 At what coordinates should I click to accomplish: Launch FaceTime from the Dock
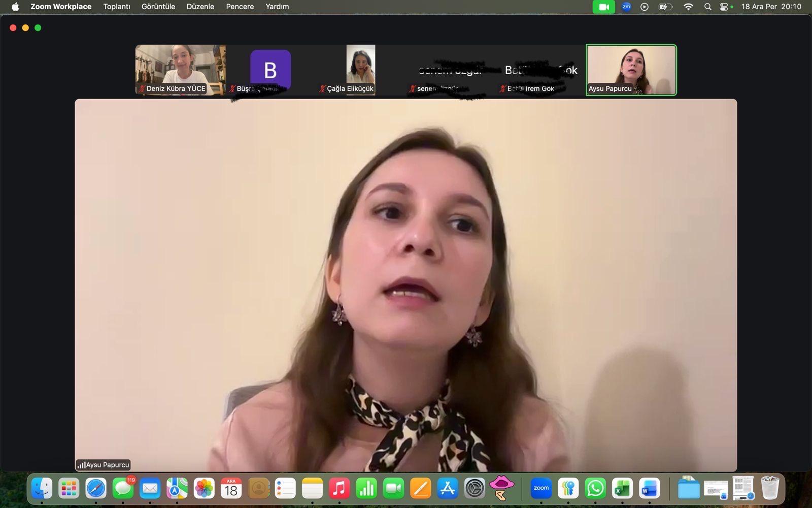click(393, 489)
